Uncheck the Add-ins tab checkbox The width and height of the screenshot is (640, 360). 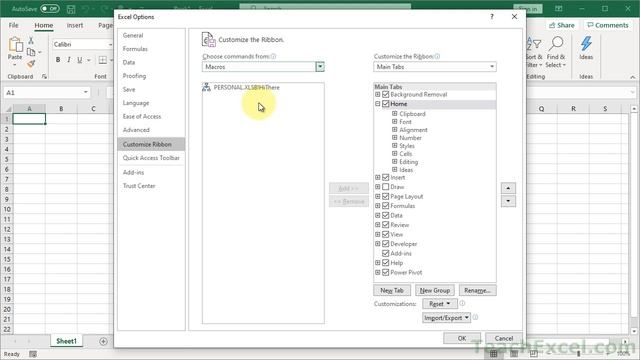point(386,253)
